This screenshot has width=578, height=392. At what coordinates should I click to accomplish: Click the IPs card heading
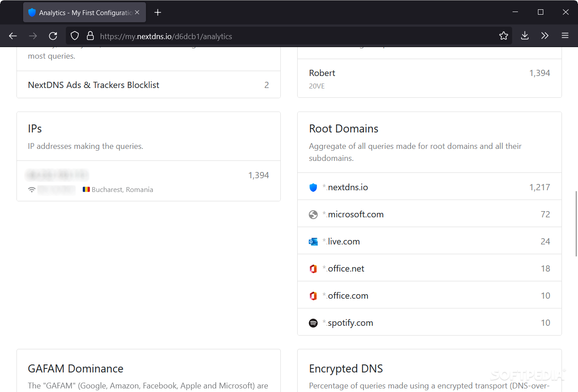point(35,129)
